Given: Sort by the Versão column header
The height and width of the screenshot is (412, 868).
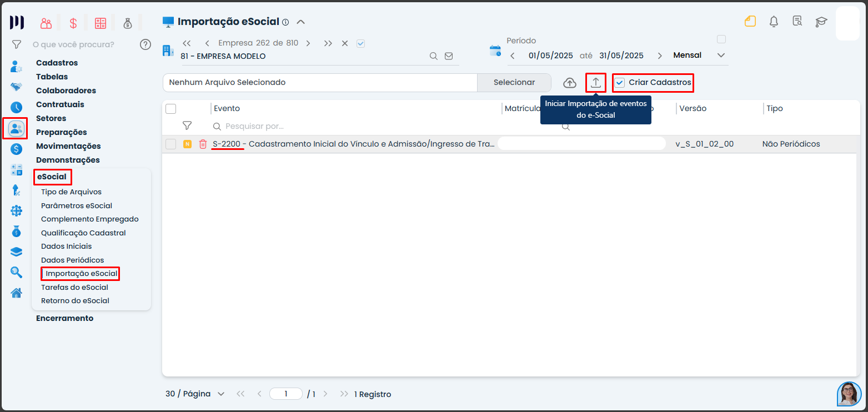Looking at the screenshot, I should tap(693, 108).
